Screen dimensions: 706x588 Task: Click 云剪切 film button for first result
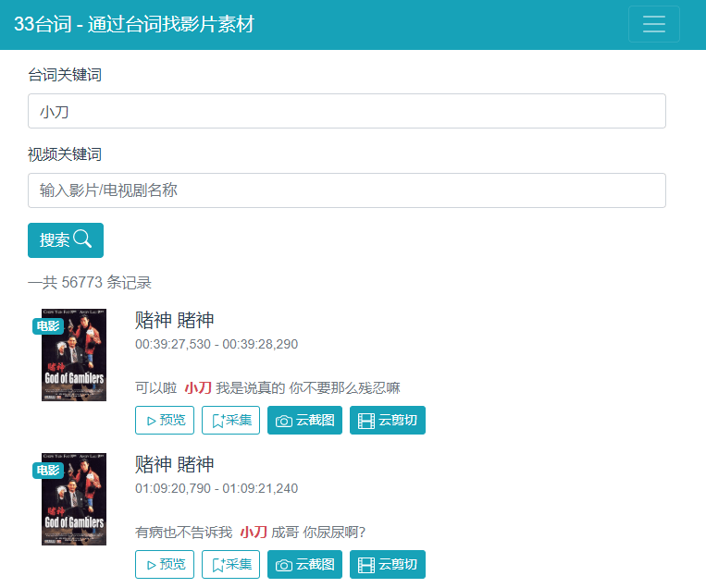387,421
